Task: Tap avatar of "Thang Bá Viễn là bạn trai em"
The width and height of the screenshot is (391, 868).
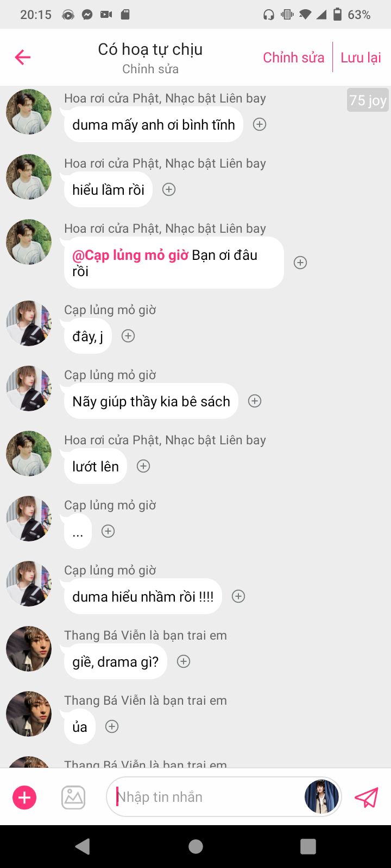Action: point(29,649)
